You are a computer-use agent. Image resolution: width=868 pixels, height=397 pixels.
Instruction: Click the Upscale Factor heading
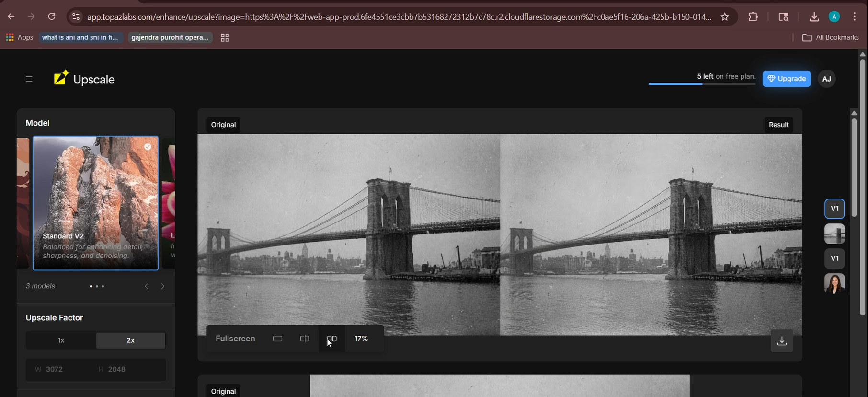click(x=54, y=317)
